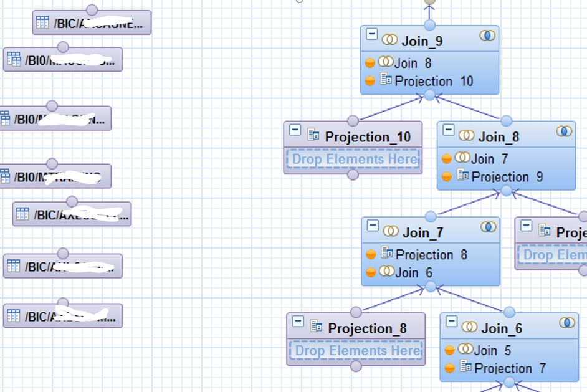Select the /BIC/AXL table node
This screenshot has height=392, width=587.
coord(72,214)
